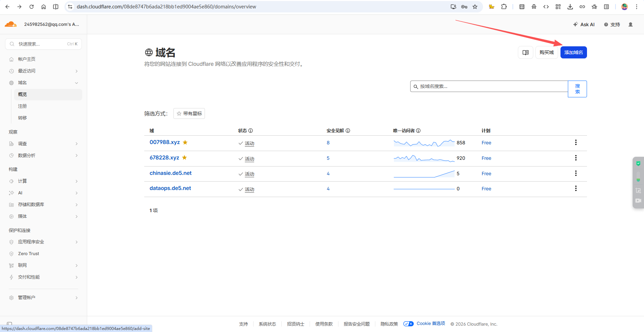The width and height of the screenshot is (644, 332).
Task: Open 使用条款 footer link
Action: point(324,324)
